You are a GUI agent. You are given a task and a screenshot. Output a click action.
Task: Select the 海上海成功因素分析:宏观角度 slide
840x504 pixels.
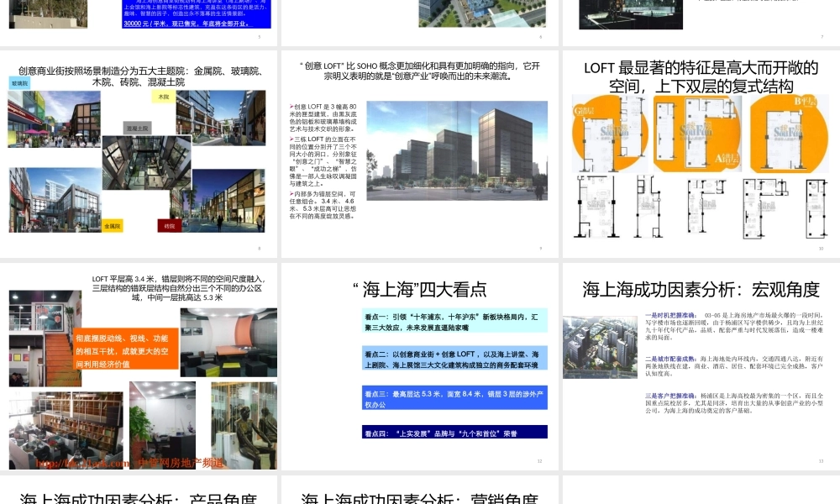tap(701, 366)
